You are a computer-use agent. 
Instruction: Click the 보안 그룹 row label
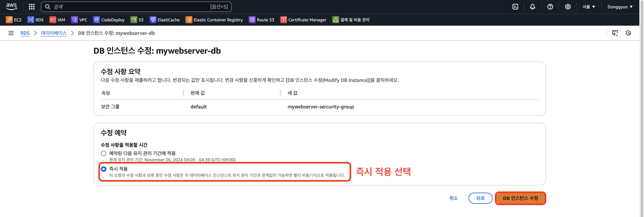coord(110,107)
